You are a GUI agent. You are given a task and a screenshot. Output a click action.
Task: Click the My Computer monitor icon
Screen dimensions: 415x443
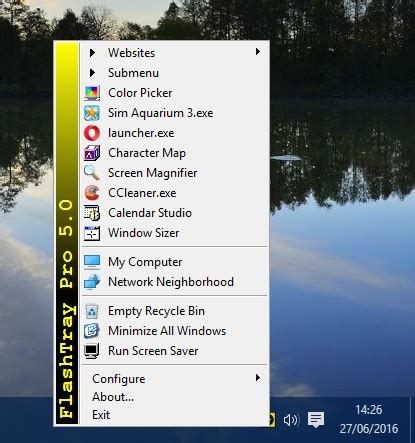tap(92, 262)
